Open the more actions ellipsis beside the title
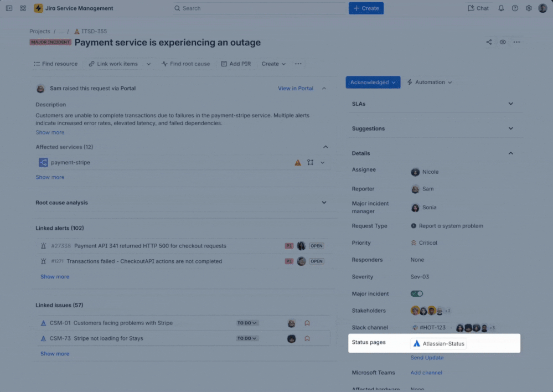The height and width of the screenshot is (392, 553). click(x=516, y=42)
